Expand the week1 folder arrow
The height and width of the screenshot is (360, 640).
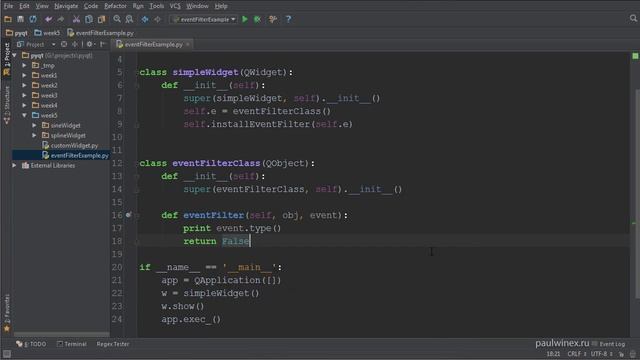pos(24,75)
